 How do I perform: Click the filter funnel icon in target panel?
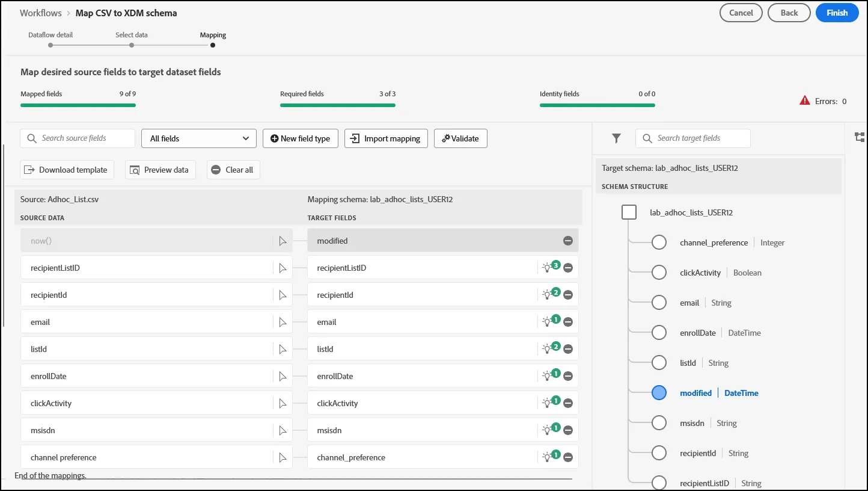coord(616,138)
